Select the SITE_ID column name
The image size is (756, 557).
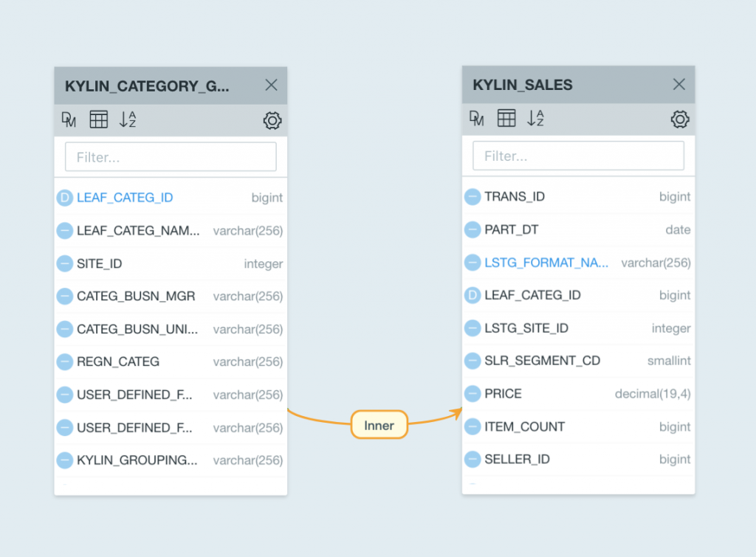pyautogui.click(x=100, y=263)
